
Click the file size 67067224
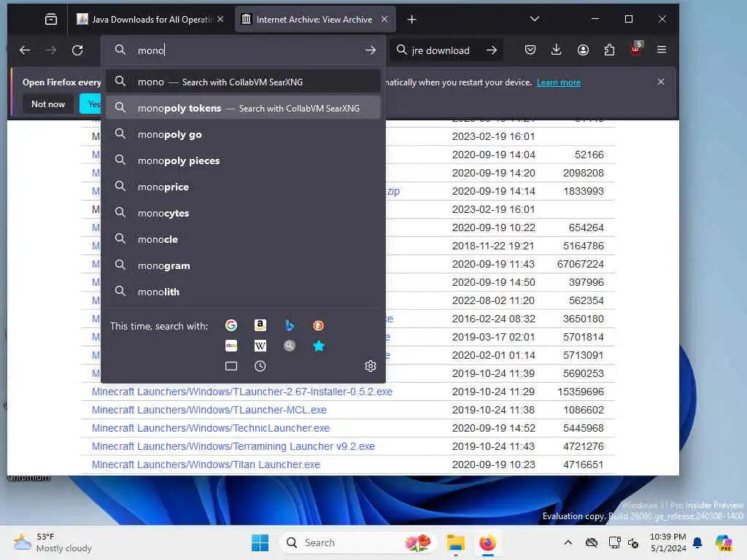pos(580,264)
